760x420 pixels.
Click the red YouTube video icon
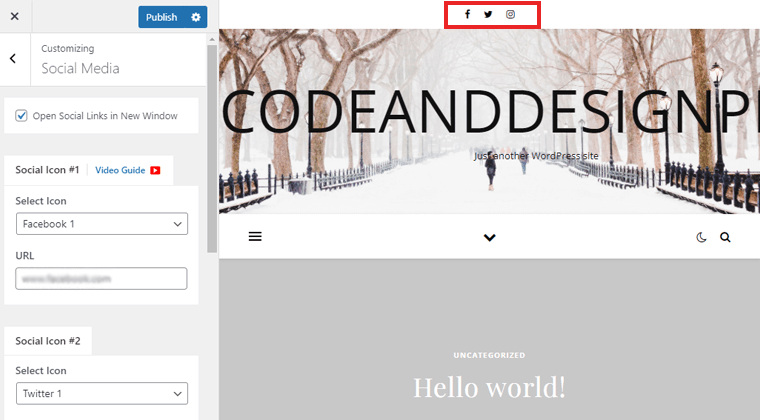(155, 171)
